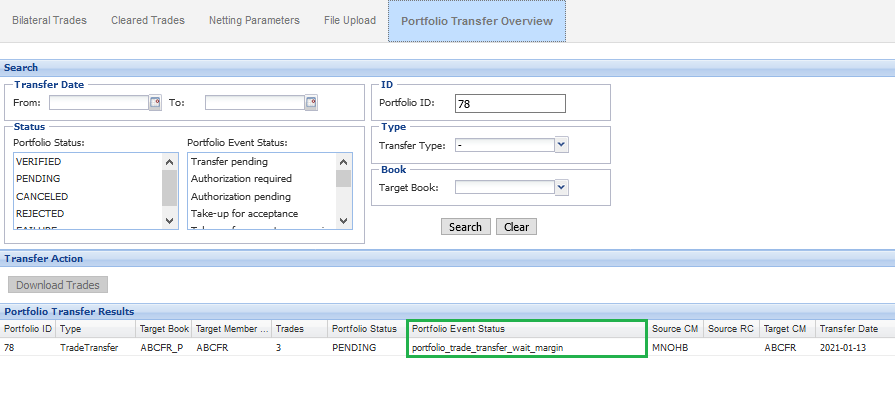
Task: Click the Download Trades button
Action: click(58, 285)
